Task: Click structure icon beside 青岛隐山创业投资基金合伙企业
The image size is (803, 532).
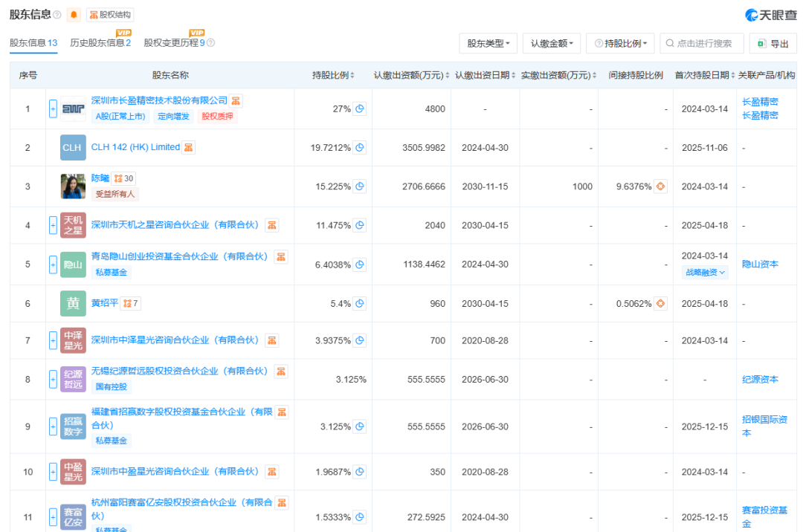Action: [x=281, y=257]
